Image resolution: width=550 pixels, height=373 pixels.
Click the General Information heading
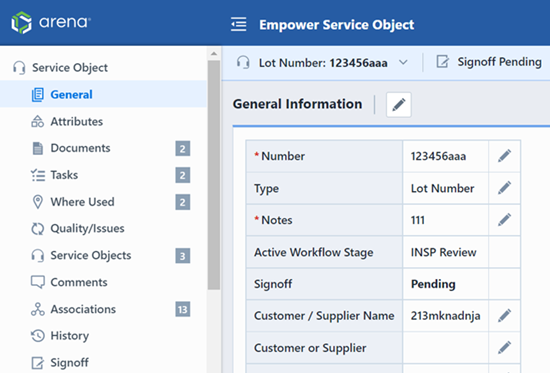pyautogui.click(x=297, y=104)
